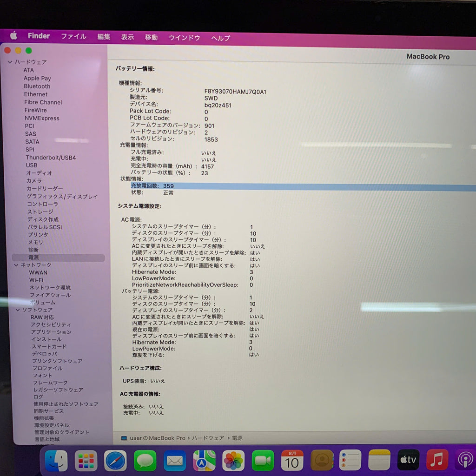Select Apple Pay in the sidebar
Viewport: 476px width, 476px height.
click(37, 78)
